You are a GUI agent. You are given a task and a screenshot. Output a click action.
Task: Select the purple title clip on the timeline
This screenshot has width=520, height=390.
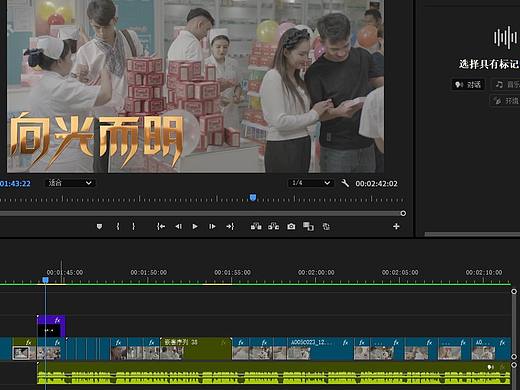[x=51, y=326]
